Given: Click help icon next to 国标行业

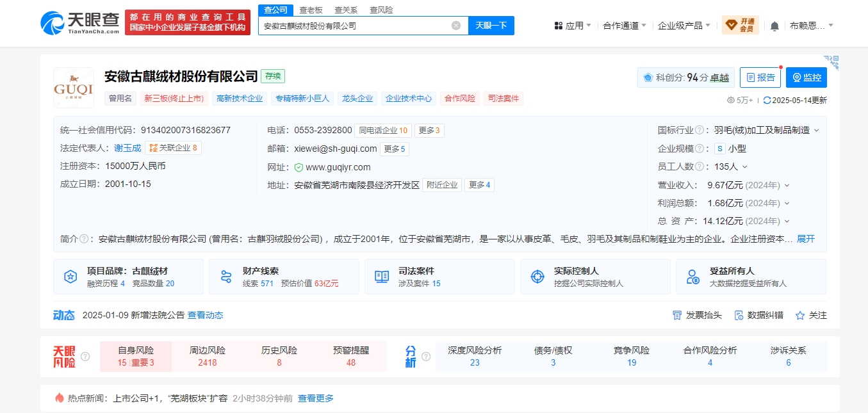Looking at the screenshot, I should click(x=700, y=130).
